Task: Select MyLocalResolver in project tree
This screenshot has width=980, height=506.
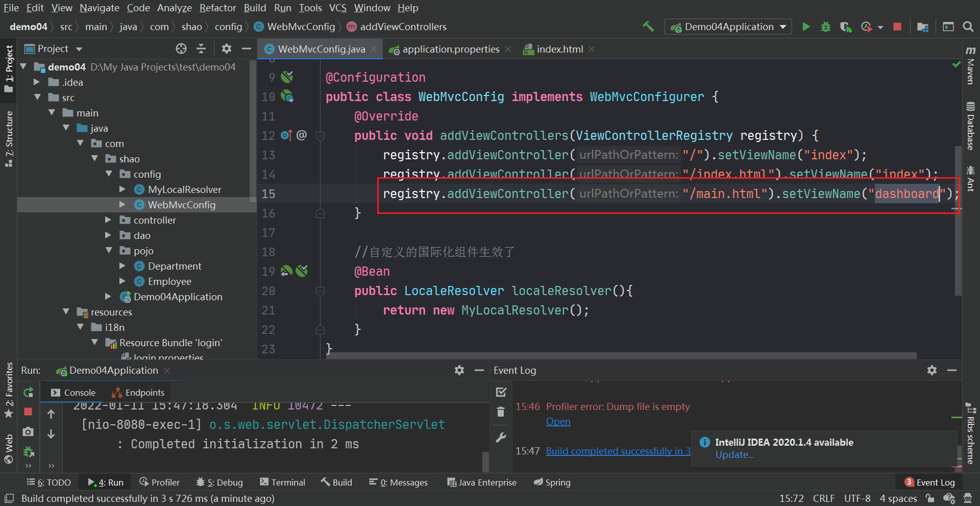Action: [184, 189]
